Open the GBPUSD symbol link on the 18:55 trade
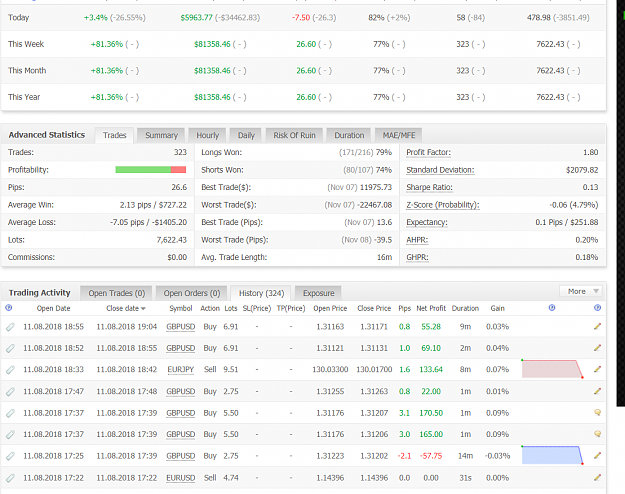 (x=181, y=327)
